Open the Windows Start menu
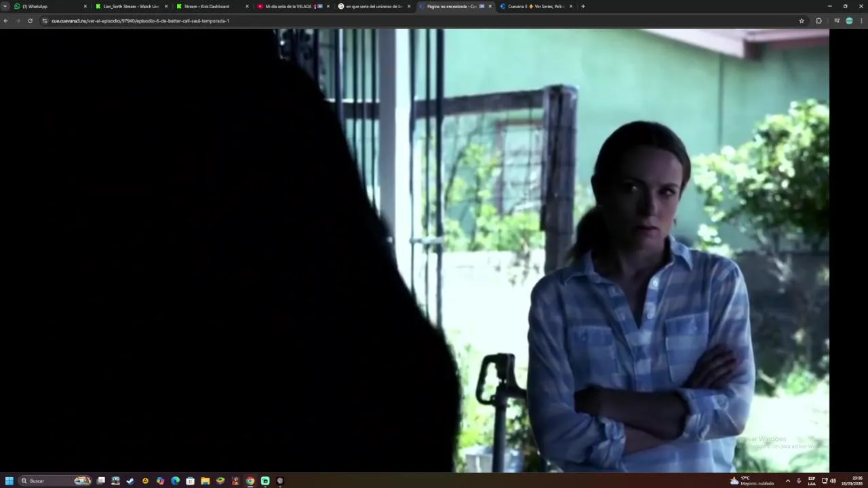Viewport: 868px width, 488px height. tap(9, 481)
